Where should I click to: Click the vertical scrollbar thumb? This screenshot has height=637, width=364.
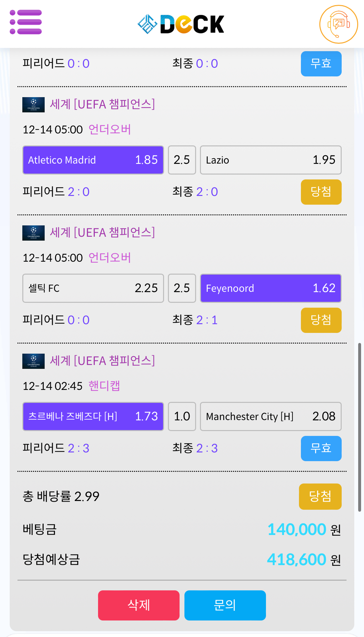pyautogui.click(x=359, y=427)
